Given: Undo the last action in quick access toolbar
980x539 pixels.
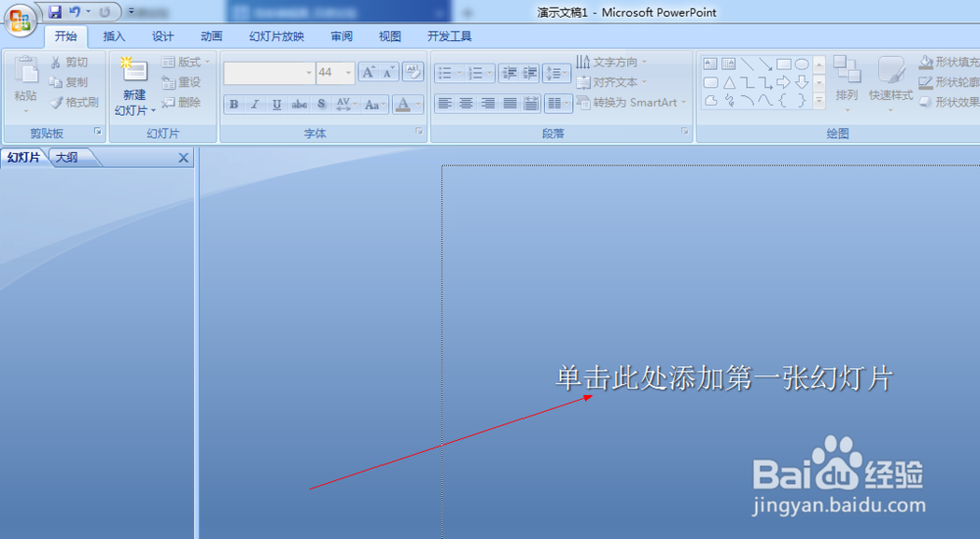Looking at the screenshot, I should tap(74, 12).
